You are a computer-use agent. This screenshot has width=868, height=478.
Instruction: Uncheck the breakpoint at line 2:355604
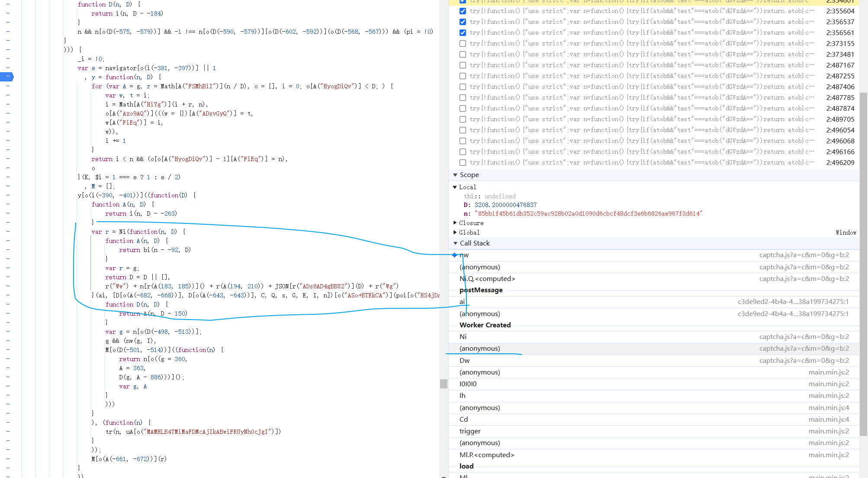coord(463,11)
